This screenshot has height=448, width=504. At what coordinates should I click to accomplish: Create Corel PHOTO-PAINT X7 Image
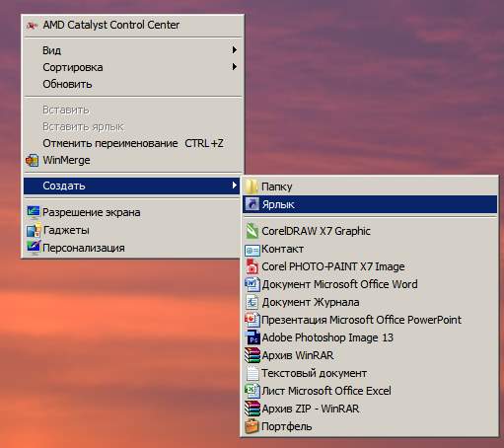point(370,266)
